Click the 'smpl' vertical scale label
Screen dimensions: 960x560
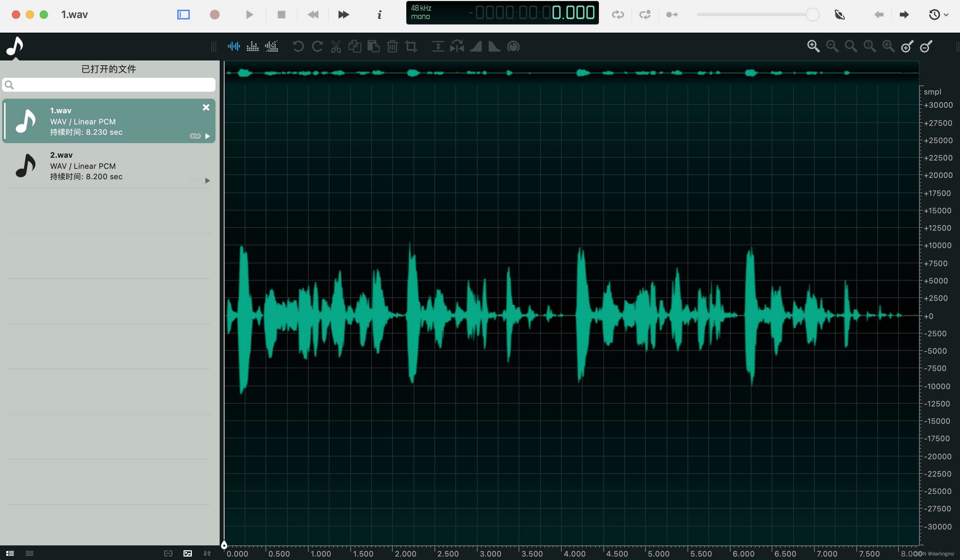932,92
